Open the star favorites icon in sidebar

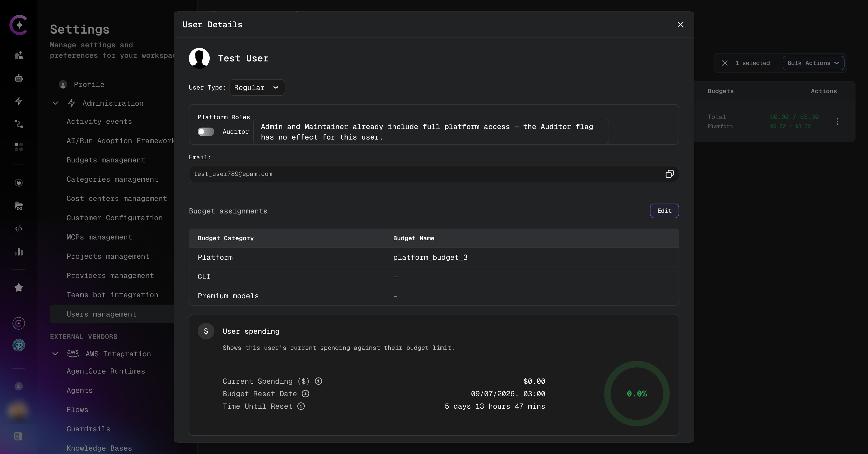[18, 287]
